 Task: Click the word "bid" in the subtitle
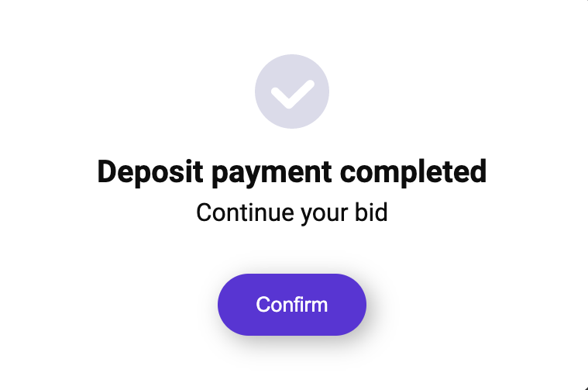[x=371, y=212]
